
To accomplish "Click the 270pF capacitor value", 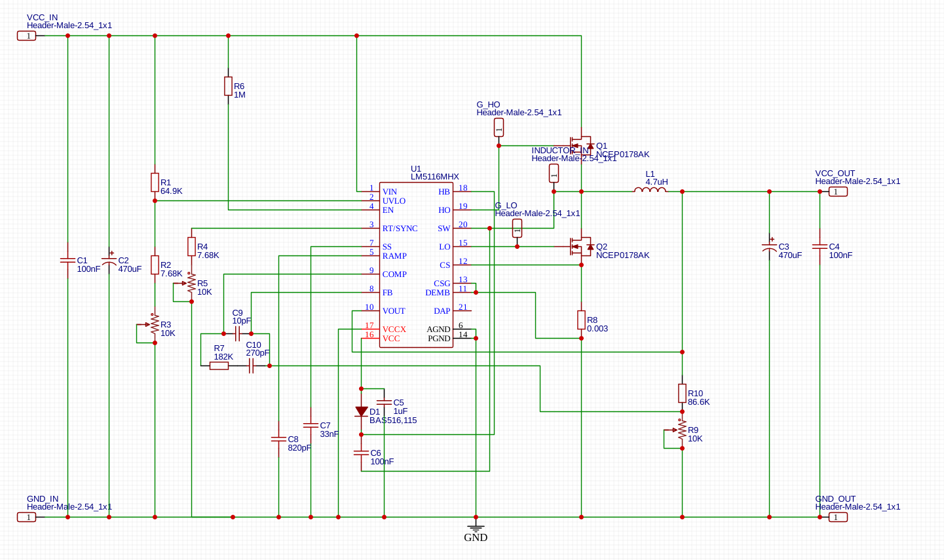I will click(x=257, y=353).
